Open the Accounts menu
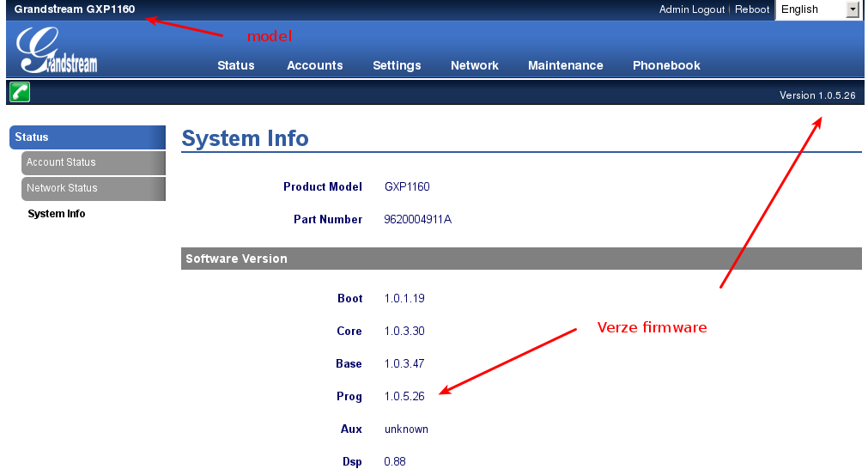 314,65
